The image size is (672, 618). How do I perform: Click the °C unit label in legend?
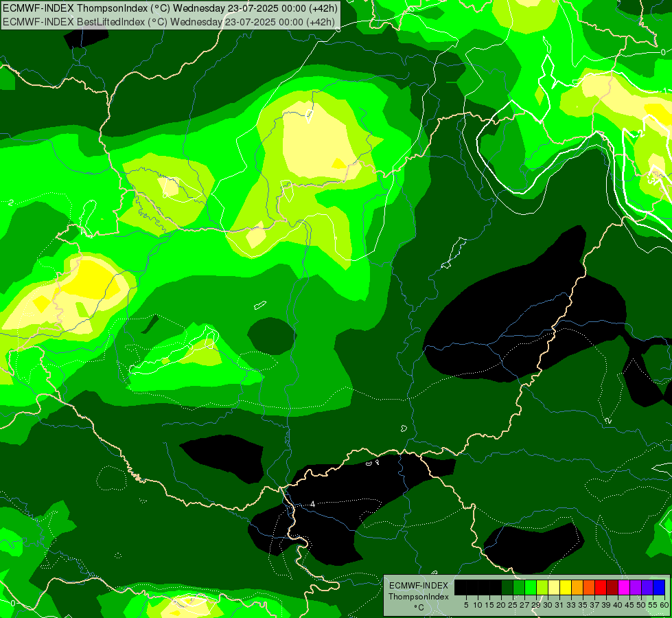coord(419,608)
